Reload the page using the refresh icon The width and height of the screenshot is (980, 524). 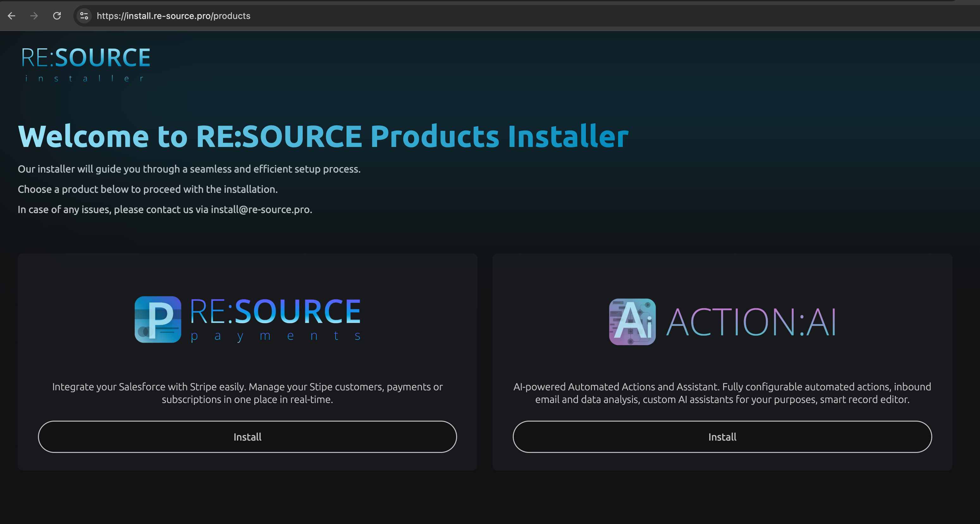tap(57, 16)
